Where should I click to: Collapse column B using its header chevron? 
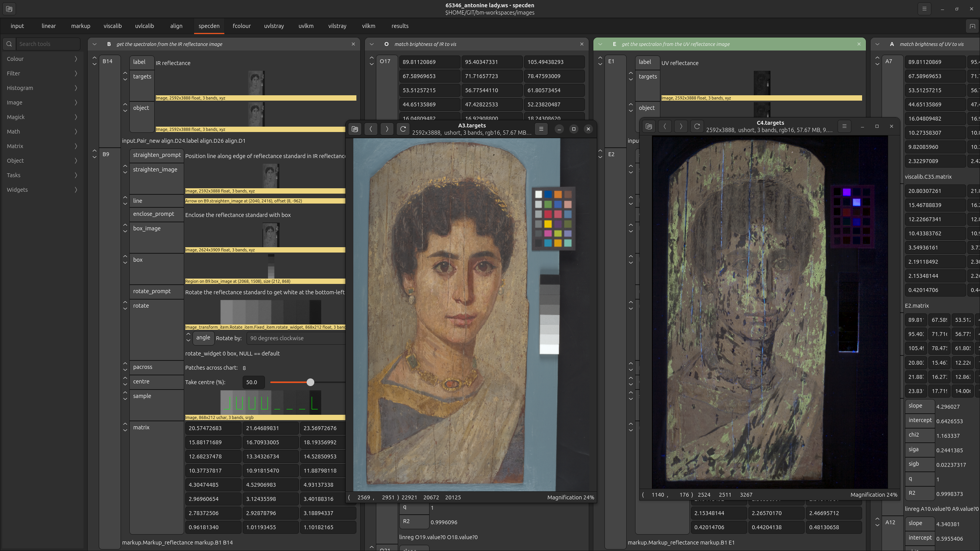(95, 44)
